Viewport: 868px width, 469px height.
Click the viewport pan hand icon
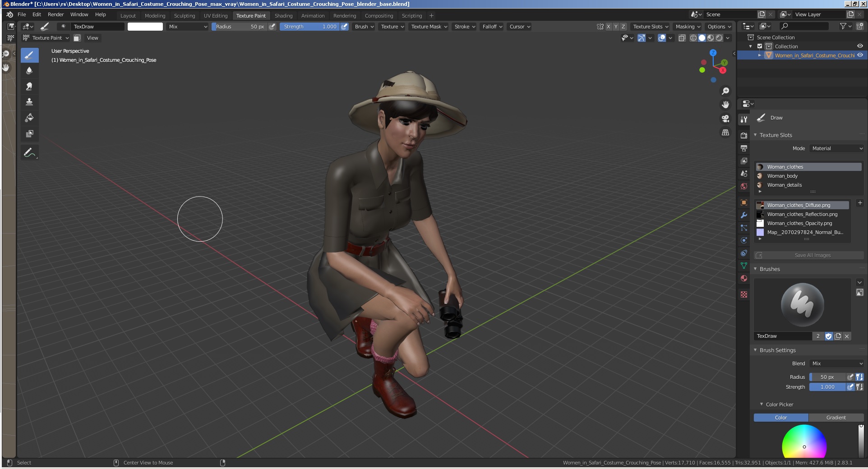(725, 105)
